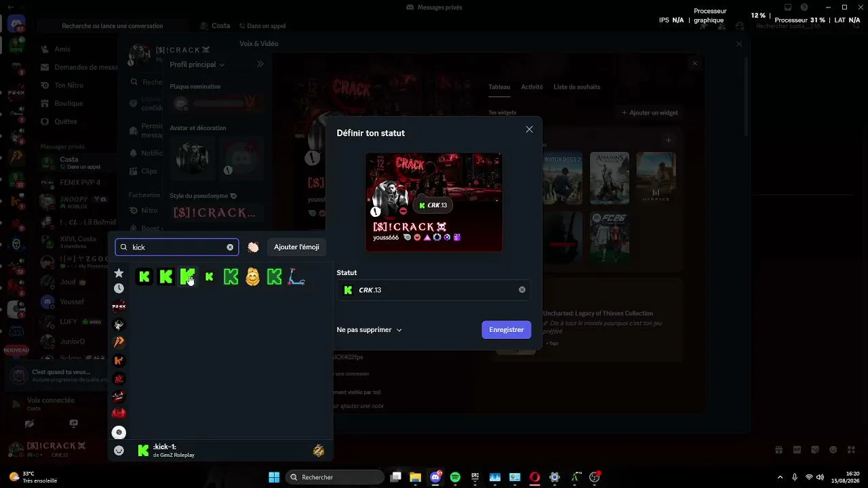Expand the Profil principal dropdown
Screen dimensions: 868x488
tap(197, 64)
